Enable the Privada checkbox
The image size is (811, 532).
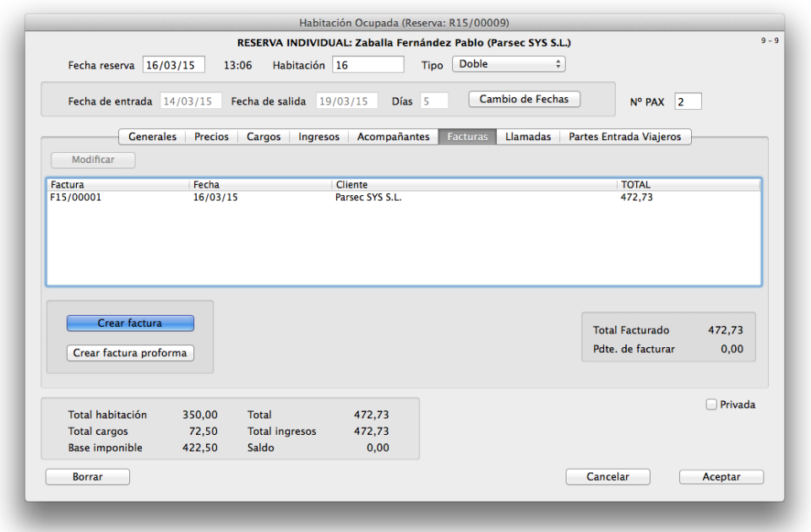(x=710, y=404)
